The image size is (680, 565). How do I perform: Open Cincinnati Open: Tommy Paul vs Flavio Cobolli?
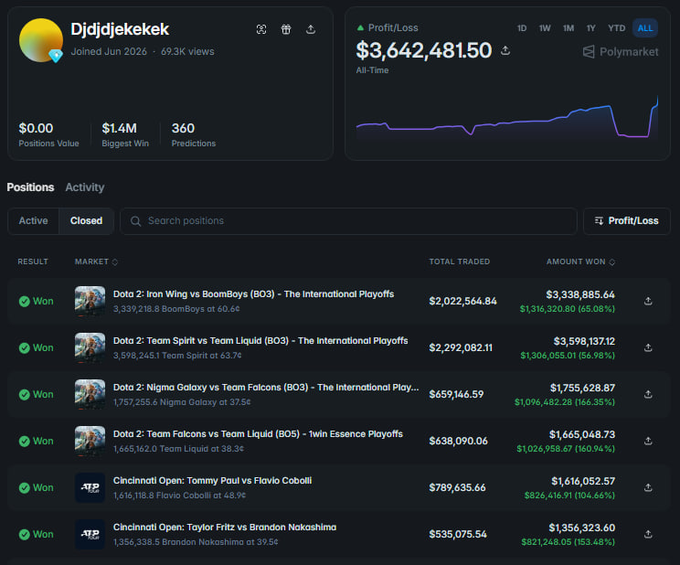coord(212,480)
